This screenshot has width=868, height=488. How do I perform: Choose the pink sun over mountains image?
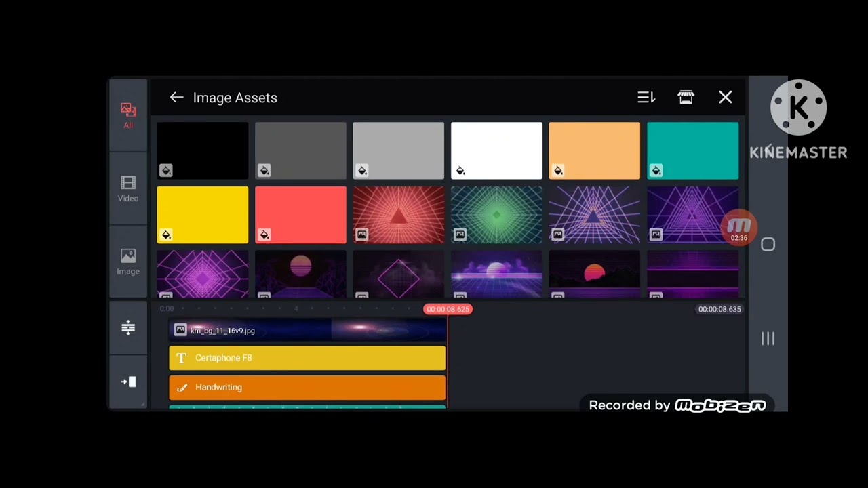coord(300,274)
